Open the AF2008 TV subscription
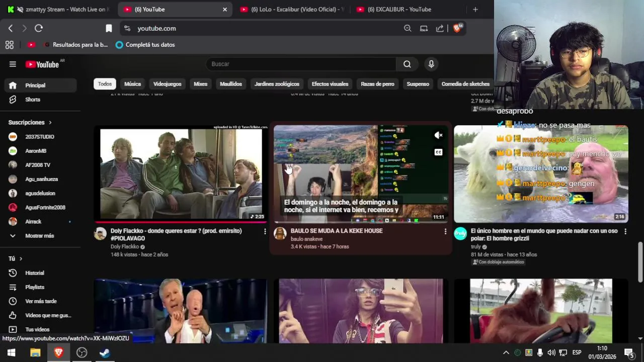The width and height of the screenshot is (644, 362). (40, 165)
